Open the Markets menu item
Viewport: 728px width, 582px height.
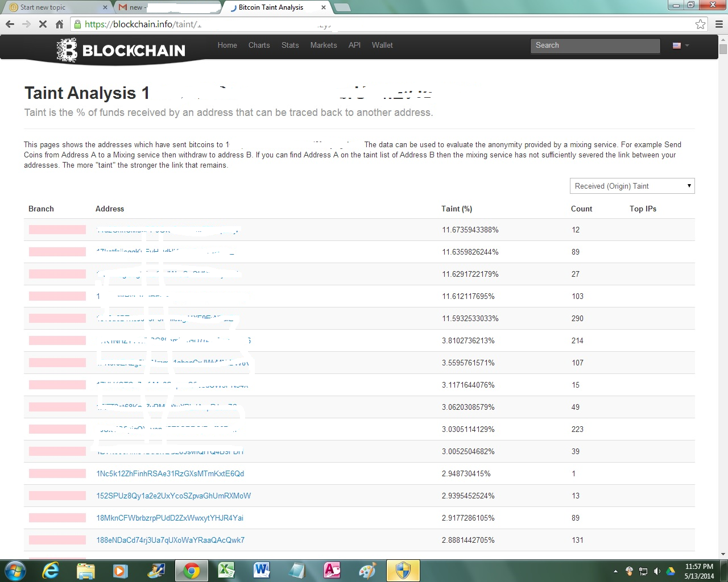324,45
